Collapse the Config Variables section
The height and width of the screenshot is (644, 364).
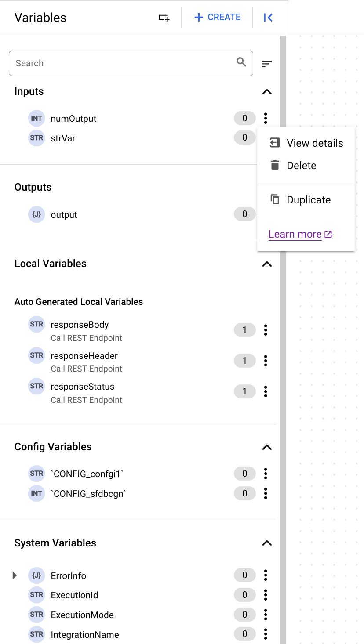pyautogui.click(x=267, y=447)
